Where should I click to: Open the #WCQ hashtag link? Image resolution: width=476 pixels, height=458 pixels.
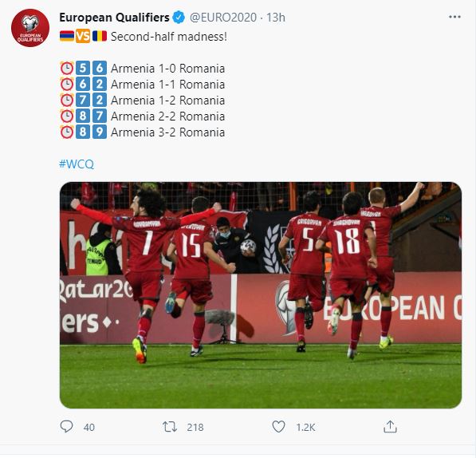coord(77,164)
